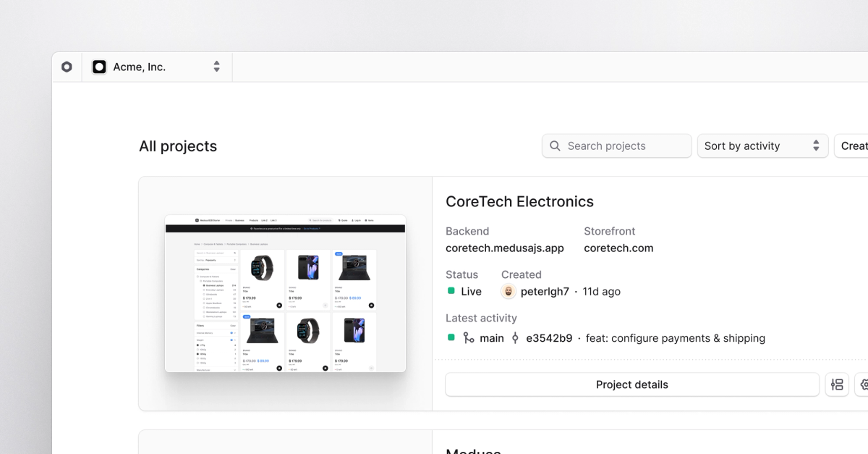
Task: Click the Acme, Inc. organization logo
Action: pyautogui.click(x=99, y=66)
